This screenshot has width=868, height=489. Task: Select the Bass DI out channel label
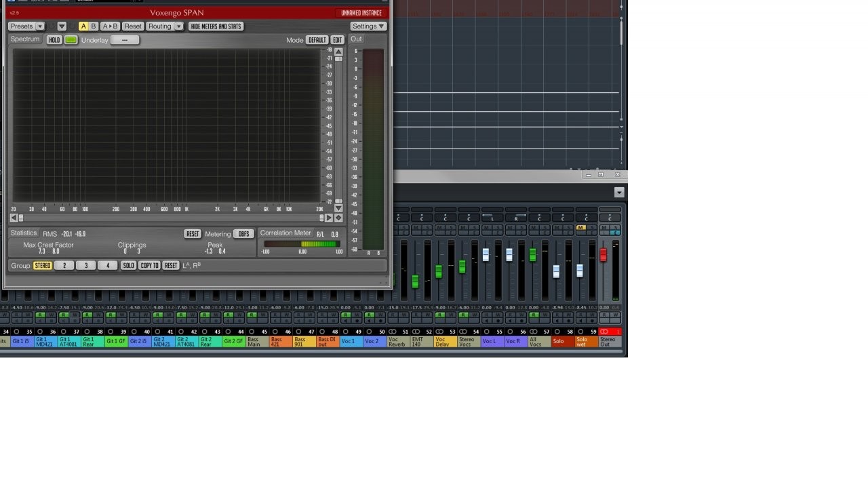tap(328, 341)
